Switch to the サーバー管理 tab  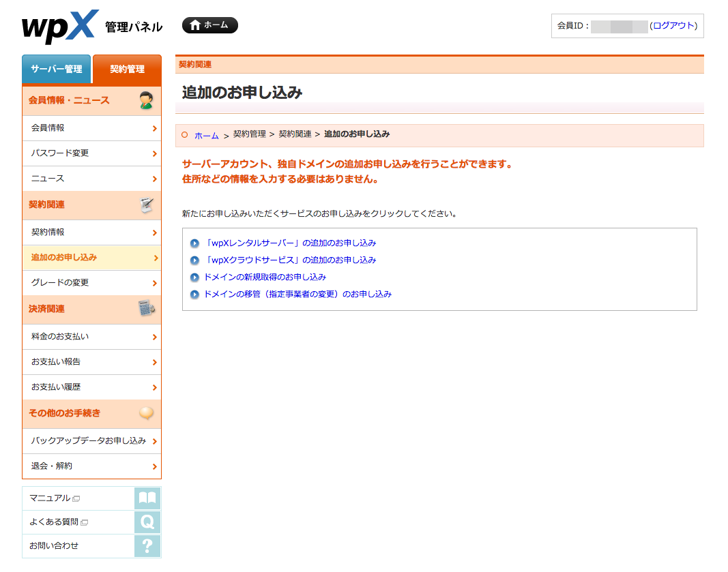[x=56, y=69]
